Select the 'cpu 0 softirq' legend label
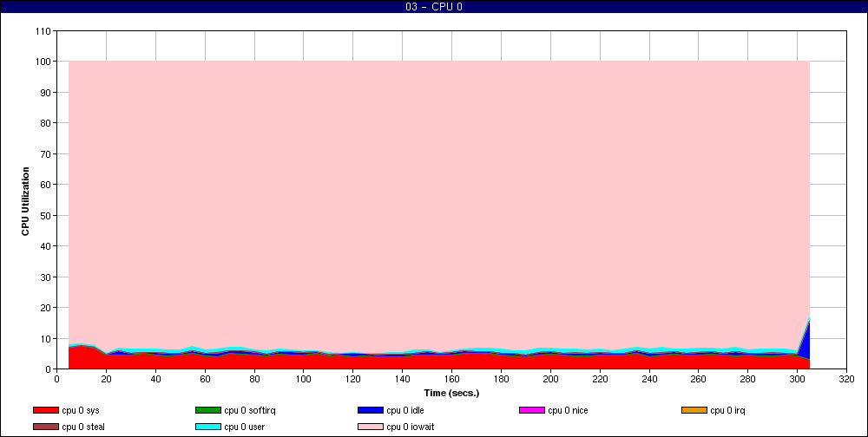The image size is (868, 437). [250, 410]
